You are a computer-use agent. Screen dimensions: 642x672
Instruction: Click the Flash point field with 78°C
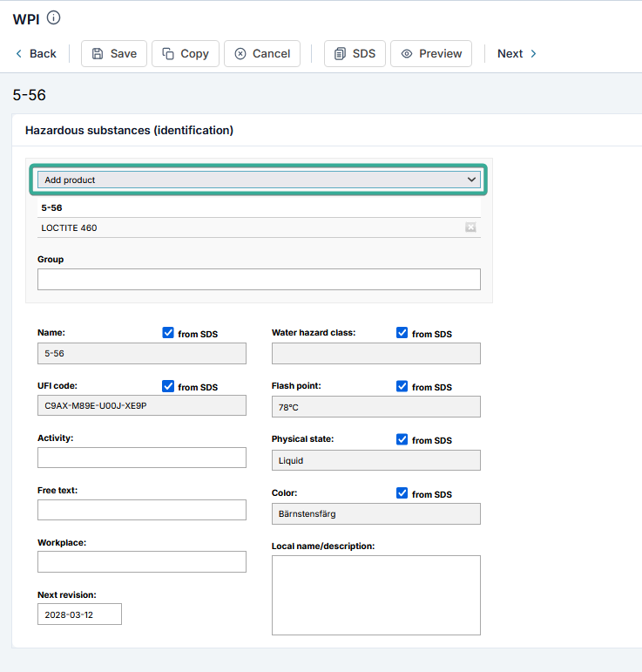click(x=376, y=407)
